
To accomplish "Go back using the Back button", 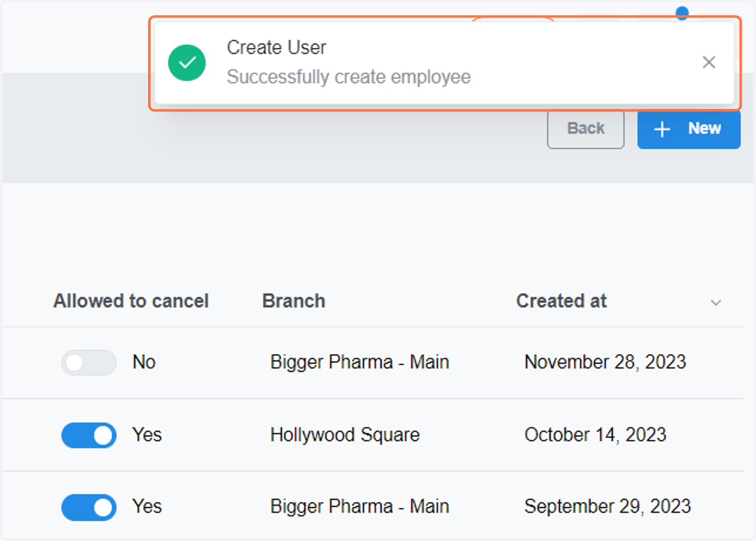I will [586, 129].
